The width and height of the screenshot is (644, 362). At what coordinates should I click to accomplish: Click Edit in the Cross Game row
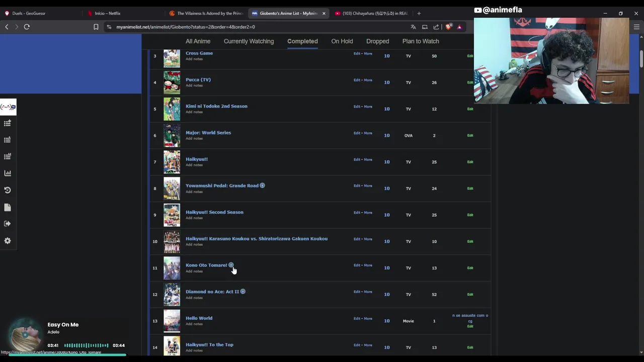click(357, 53)
